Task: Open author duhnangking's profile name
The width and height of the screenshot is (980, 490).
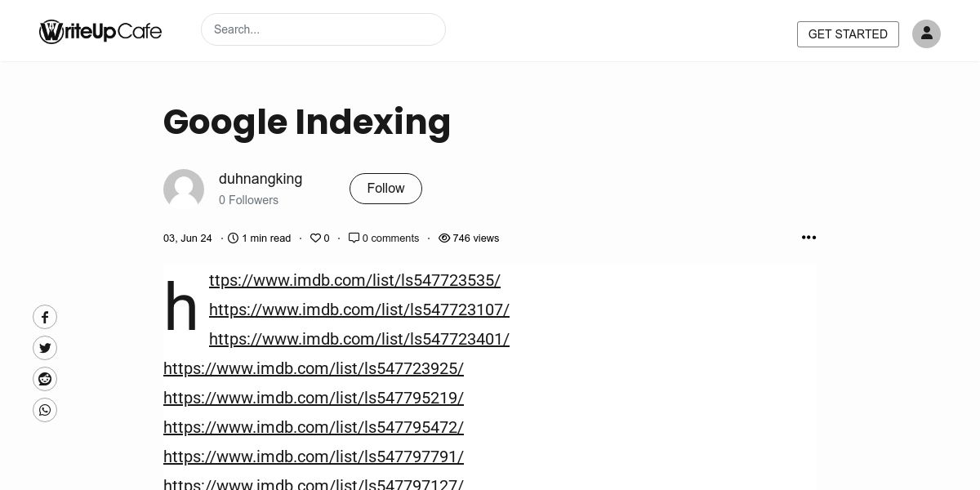Action: 261,179
